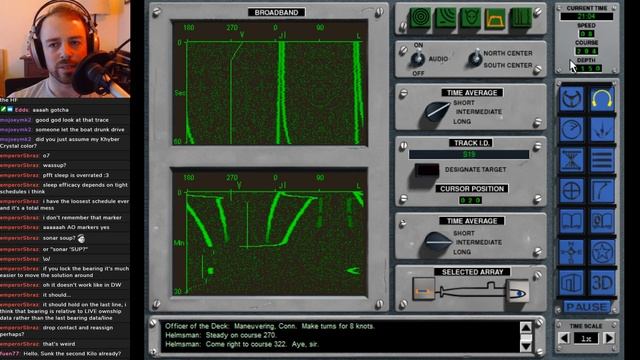
Task: Open the open-book icon with a zero
Action: tap(602, 222)
